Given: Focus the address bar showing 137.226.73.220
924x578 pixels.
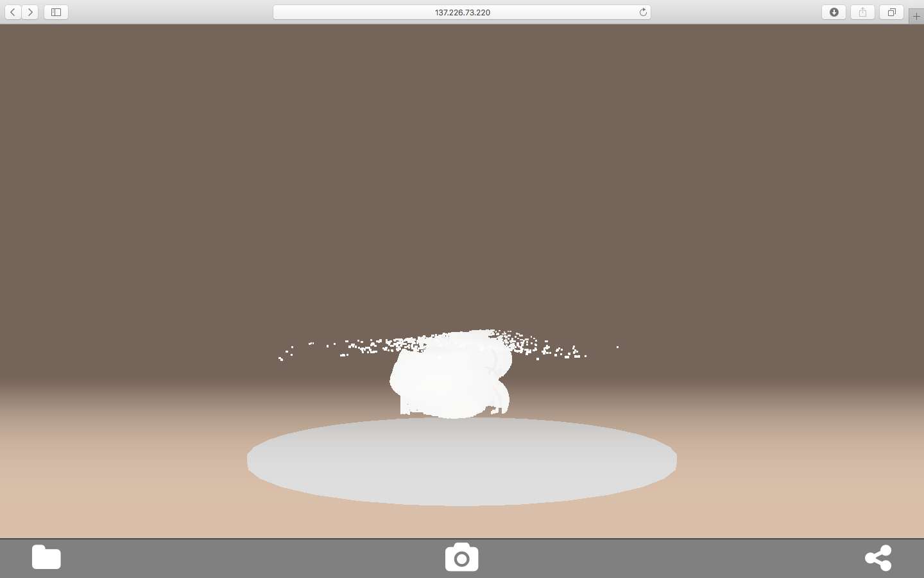Looking at the screenshot, I should (x=462, y=12).
